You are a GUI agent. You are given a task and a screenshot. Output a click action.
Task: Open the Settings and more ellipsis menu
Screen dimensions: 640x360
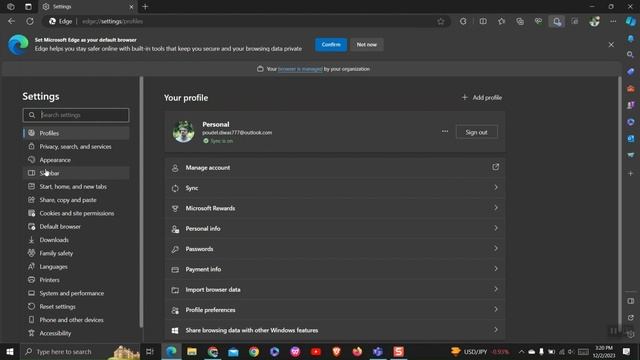coord(613,21)
